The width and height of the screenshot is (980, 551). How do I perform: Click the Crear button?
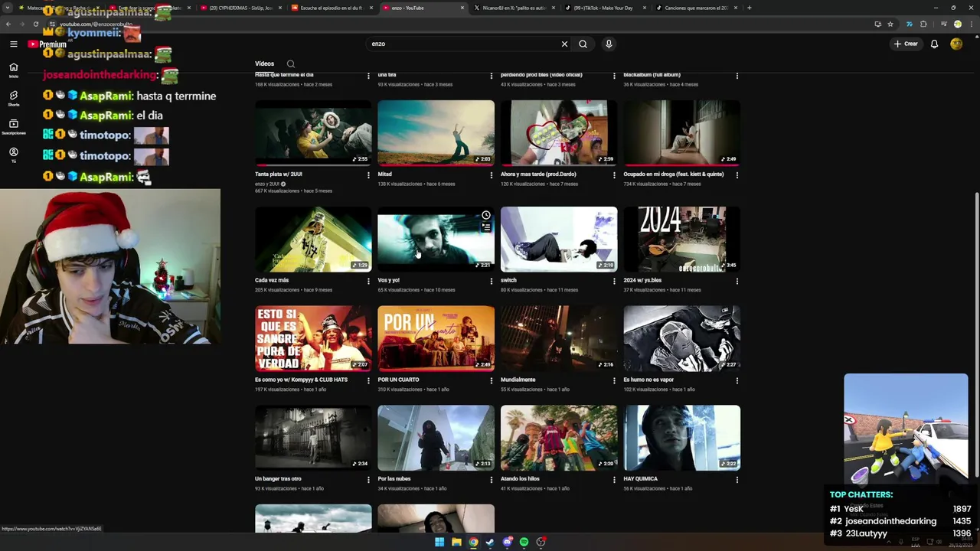tap(906, 44)
